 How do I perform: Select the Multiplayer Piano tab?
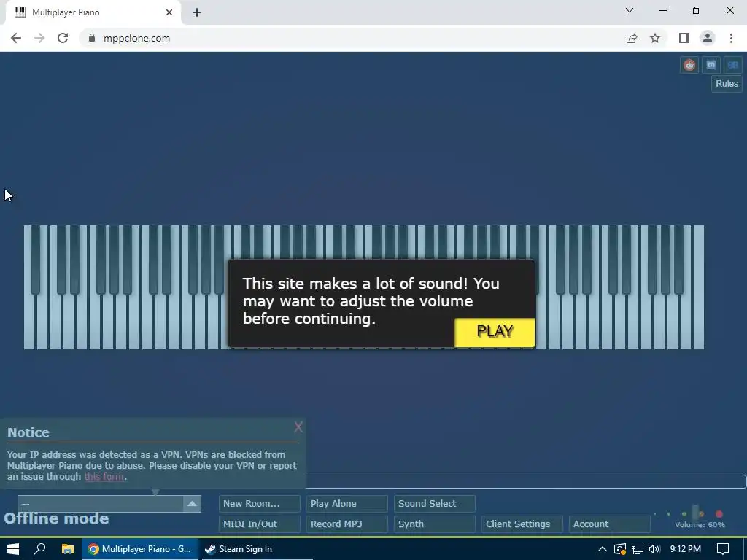(x=93, y=12)
